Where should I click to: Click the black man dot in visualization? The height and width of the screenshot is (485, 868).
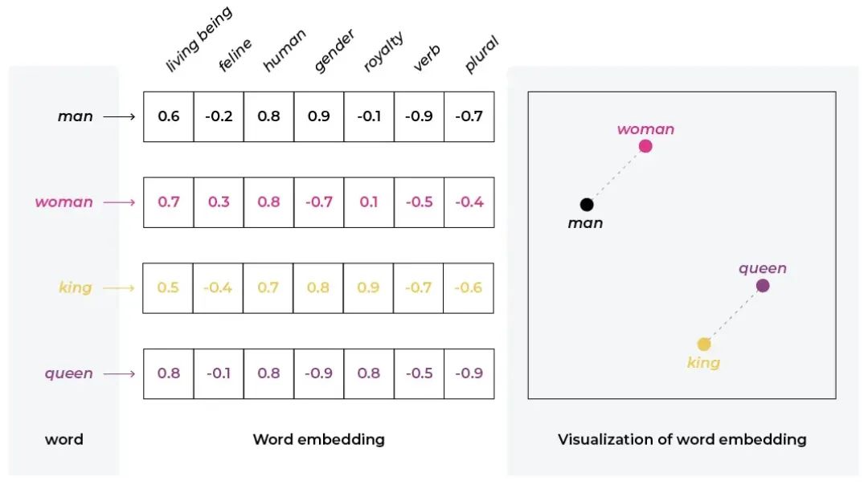pyautogui.click(x=587, y=205)
